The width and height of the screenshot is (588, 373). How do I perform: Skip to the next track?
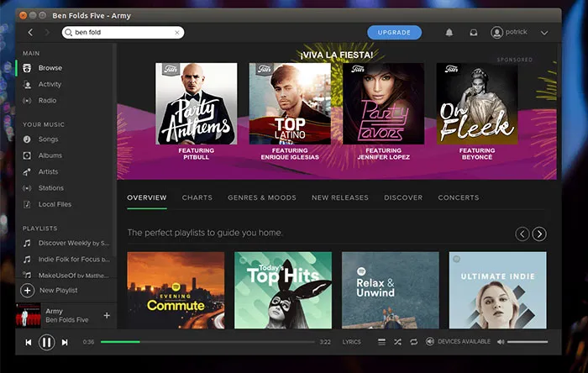tap(66, 342)
